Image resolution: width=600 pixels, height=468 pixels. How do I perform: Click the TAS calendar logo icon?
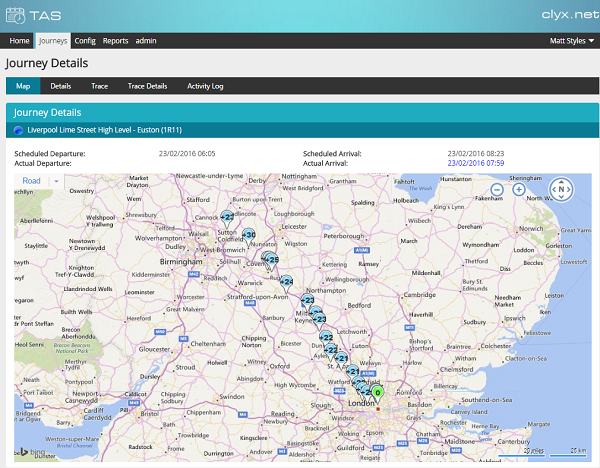(15, 15)
